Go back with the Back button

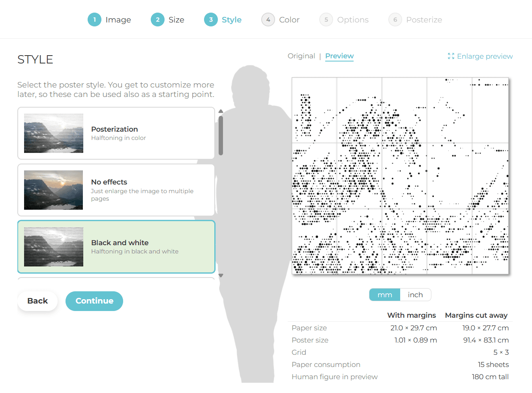(x=37, y=301)
